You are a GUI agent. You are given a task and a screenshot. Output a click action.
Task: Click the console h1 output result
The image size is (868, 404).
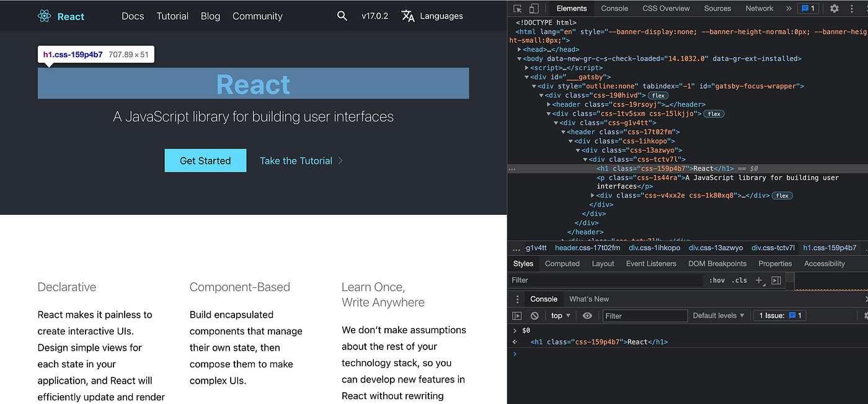click(x=599, y=342)
